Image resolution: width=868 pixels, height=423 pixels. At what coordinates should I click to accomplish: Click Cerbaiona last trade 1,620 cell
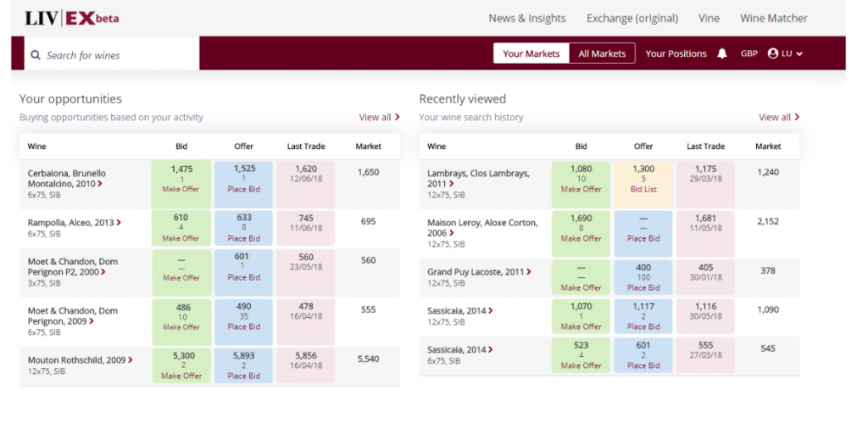[x=306, y=184]
